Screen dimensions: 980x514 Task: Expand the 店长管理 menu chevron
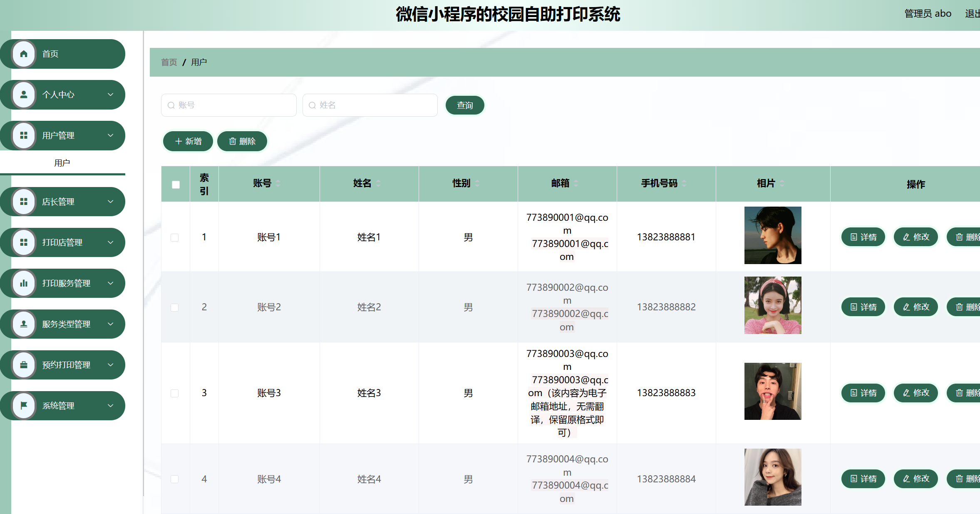tap(110, 201)
